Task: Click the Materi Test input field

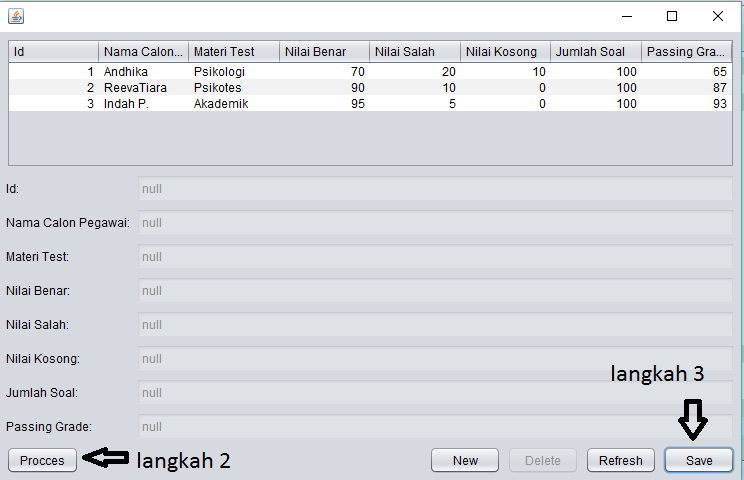Action: pos(435,257)
